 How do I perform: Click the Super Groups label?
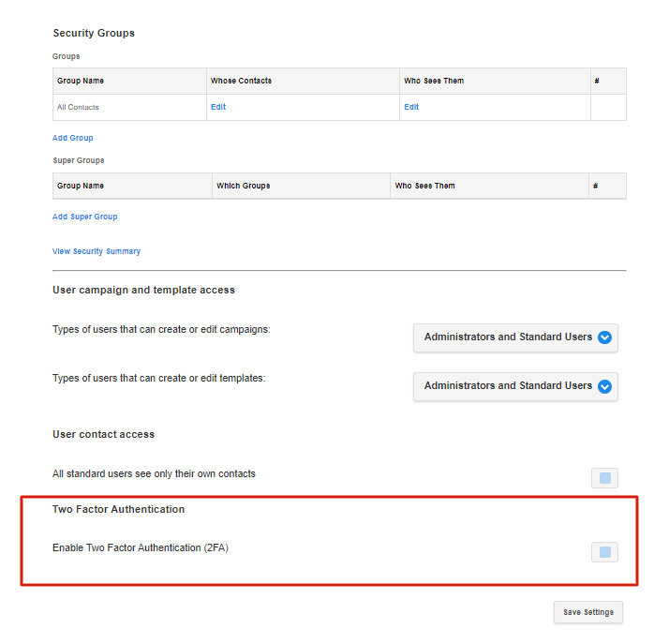(79, 160)
